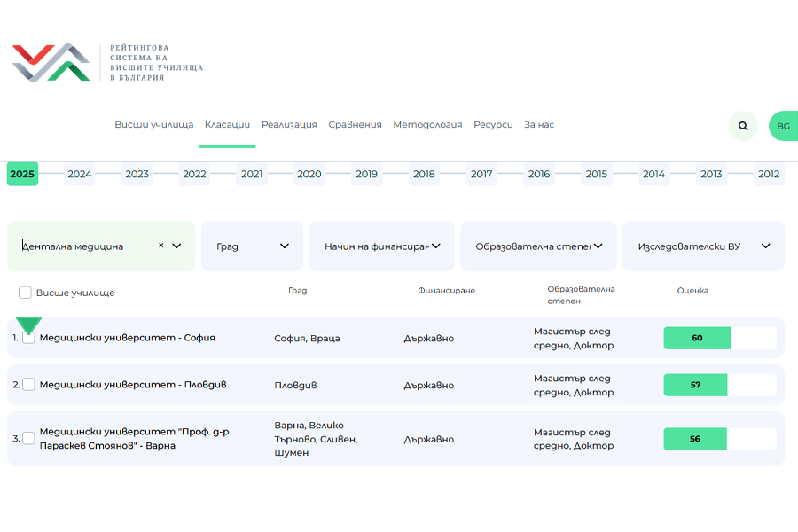Switch language with the BG button
This screenshot has height=532, width=798.
point(783,126)
